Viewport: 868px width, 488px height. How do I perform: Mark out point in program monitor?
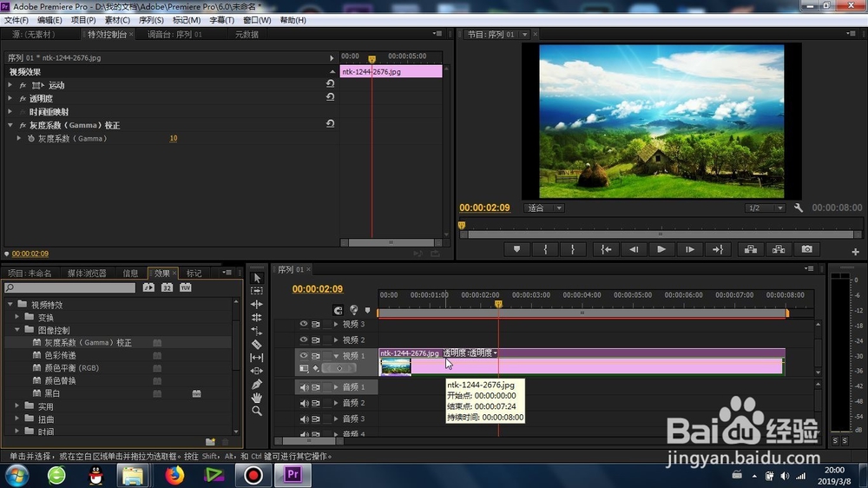(x=572, y=250)
